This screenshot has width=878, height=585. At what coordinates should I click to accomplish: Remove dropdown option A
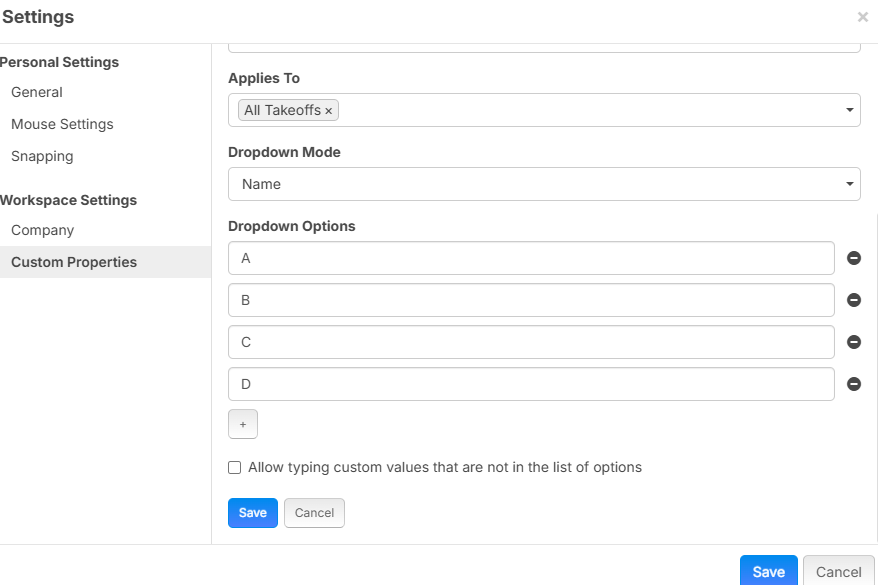tap(853, 258)
